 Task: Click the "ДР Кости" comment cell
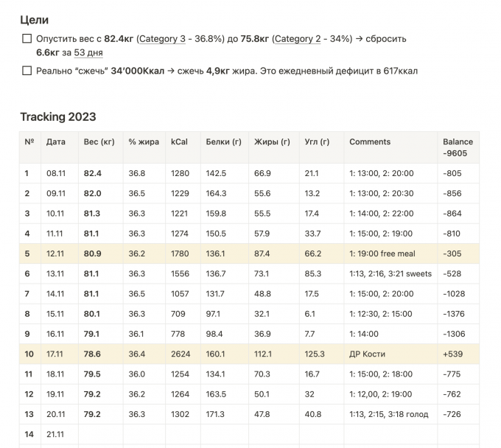click(x=367, y=354)
